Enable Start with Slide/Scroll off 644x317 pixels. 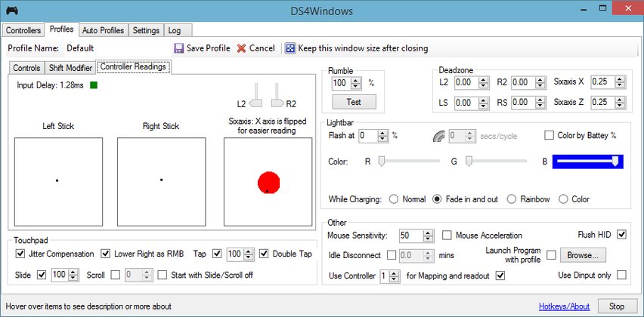pos(163,275)
